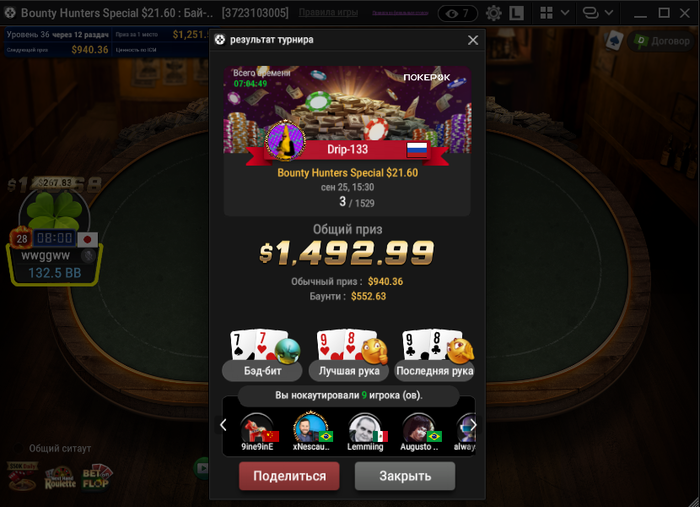Click the L layout icon
Viewport: 700px width, 507px height.
click(516, 13)
